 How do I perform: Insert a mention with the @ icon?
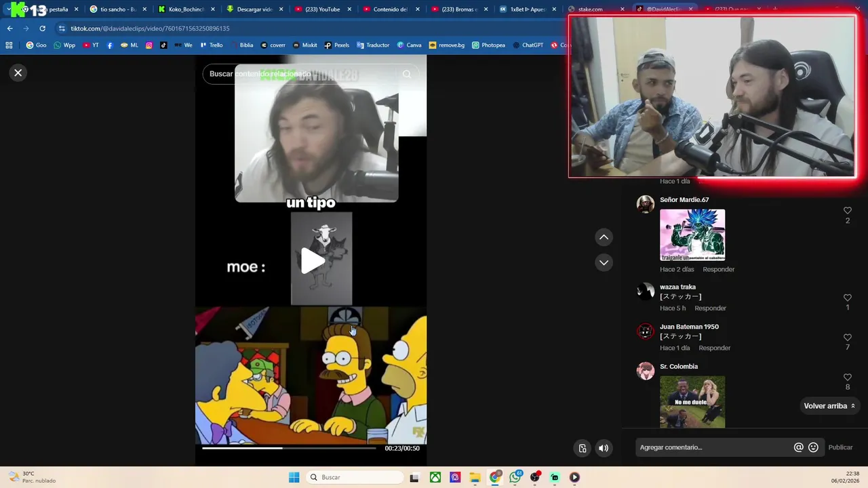(x=798, y=447)
